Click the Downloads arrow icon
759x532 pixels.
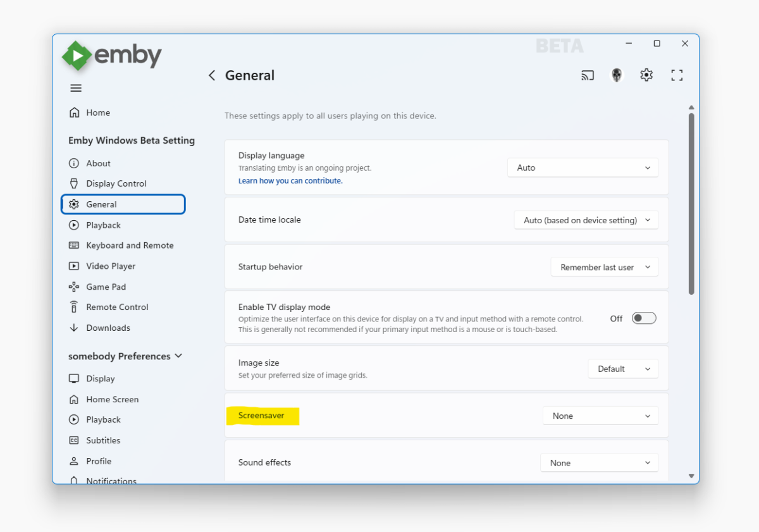74,328
